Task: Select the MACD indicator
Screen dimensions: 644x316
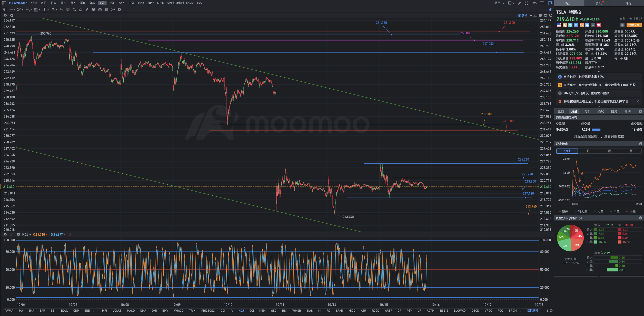Action: pos(131,311)
